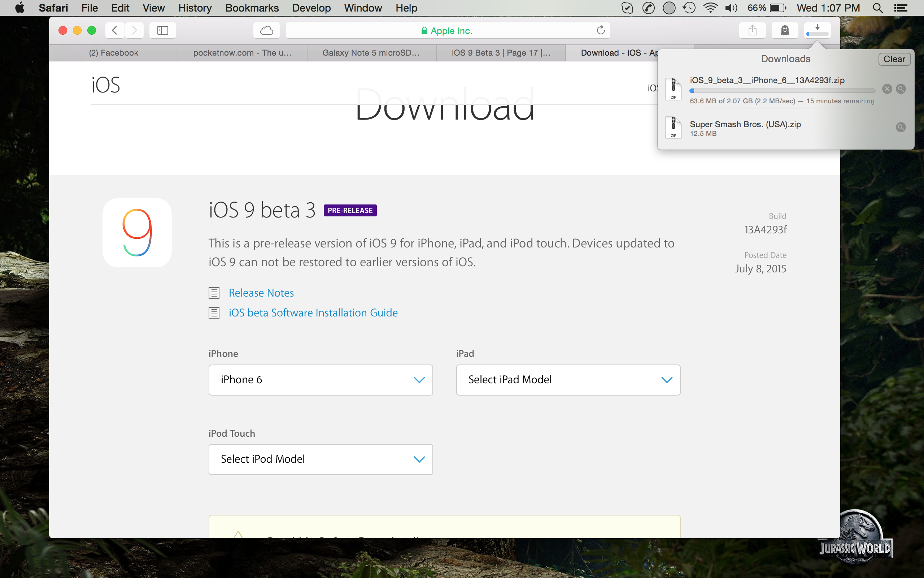Show iOS_9_beta_3 zip in Finder magnifier
The height and width of the screenshot is (578, 924).
click(x=901, y=89)
